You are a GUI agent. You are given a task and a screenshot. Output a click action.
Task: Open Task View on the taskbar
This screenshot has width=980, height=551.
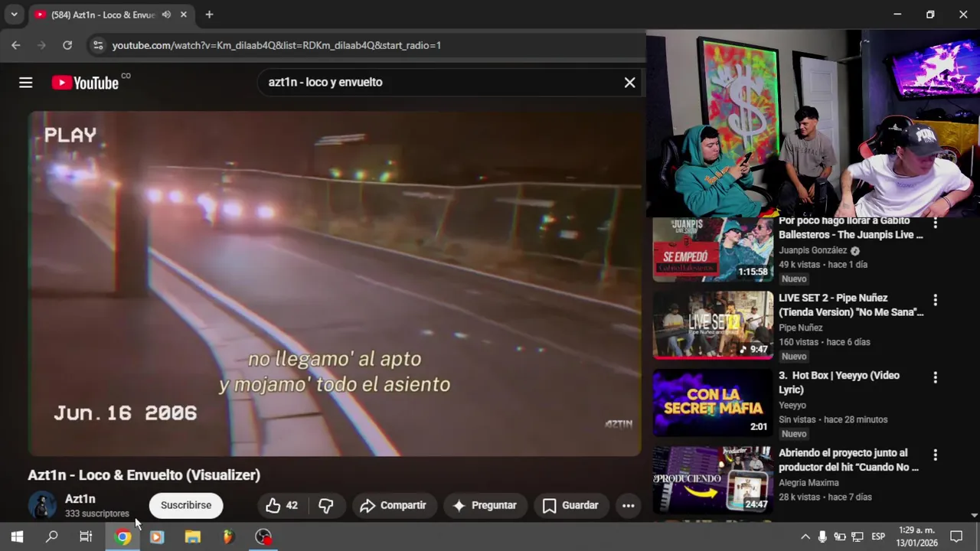point(86,536)
